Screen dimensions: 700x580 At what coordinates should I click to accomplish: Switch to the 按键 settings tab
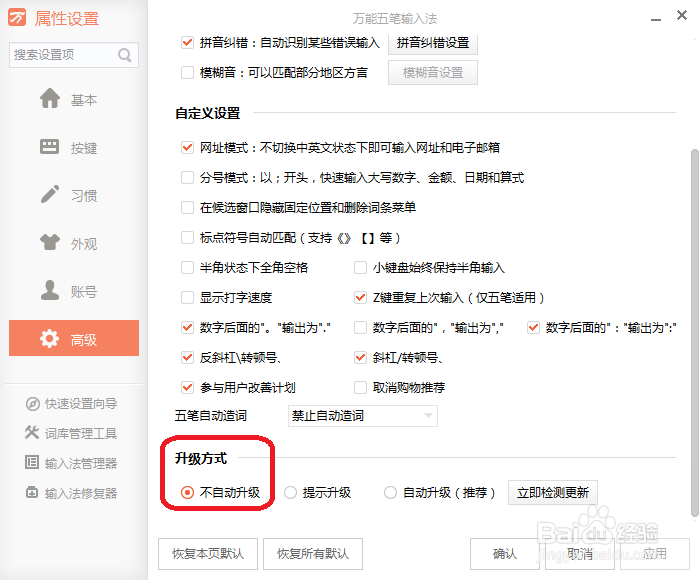click(x=74, y=147)
